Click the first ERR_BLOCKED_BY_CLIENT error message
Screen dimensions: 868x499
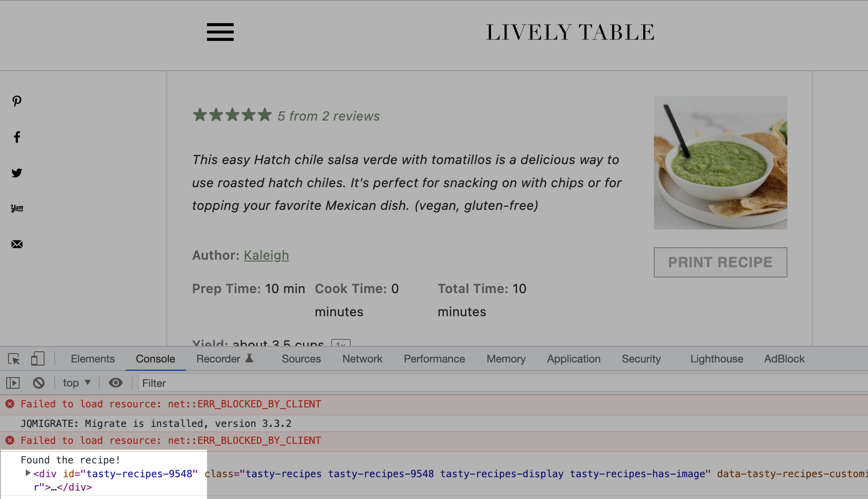pyautogui.click(x=171, y=404)
